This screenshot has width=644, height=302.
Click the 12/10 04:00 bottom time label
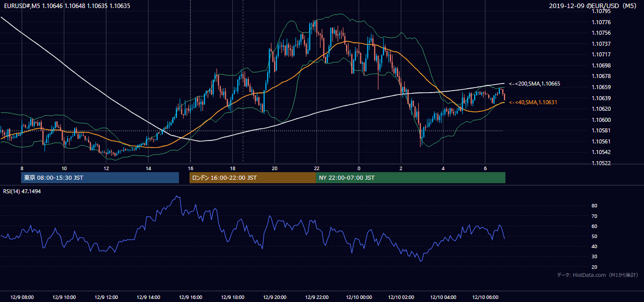pyautogui.click(x=442, y=297)
